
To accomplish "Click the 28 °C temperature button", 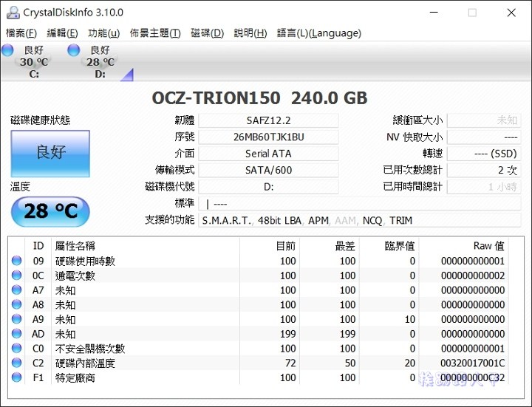I will coord(50,212).
